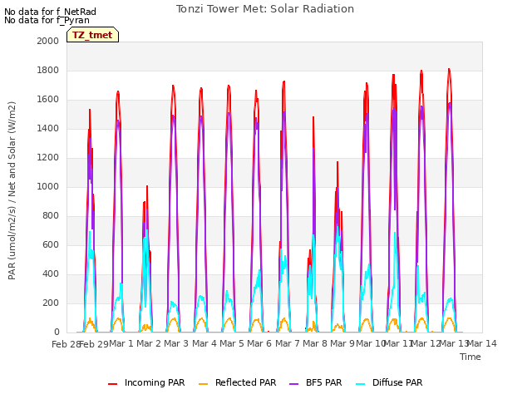The height and width of the screenshot is (399, 532).
Task: Click the Mar 14 x-axis date label
Action: (482, 343)
